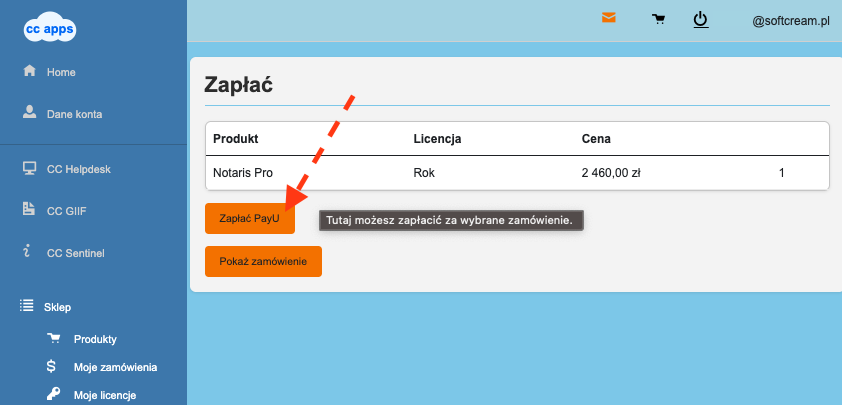Click the cc apps logo

pyautogui.click(x=49, y=29)
